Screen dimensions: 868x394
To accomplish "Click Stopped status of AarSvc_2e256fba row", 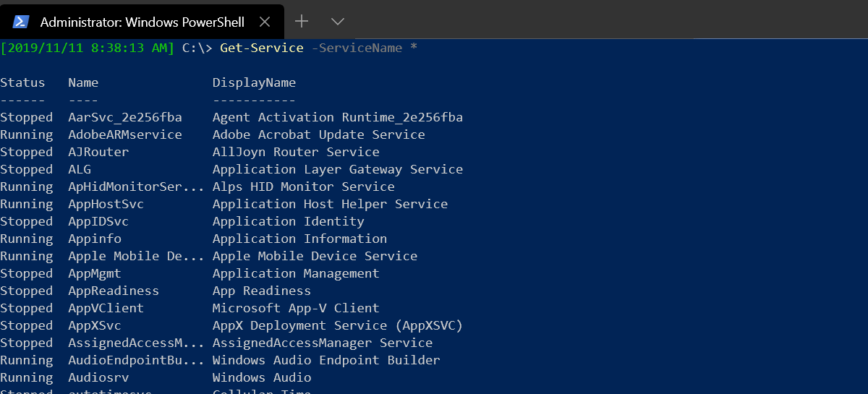I will (26, 117).
